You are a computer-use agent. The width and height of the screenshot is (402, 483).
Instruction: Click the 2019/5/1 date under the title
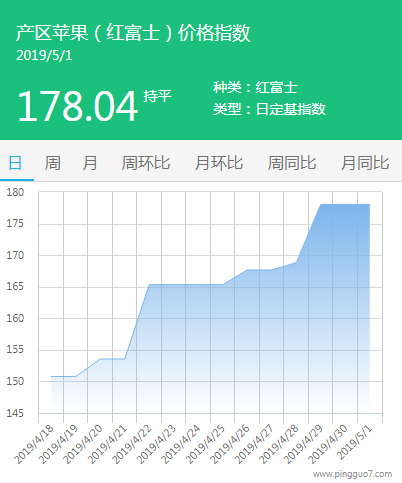(x=44, y=55)
